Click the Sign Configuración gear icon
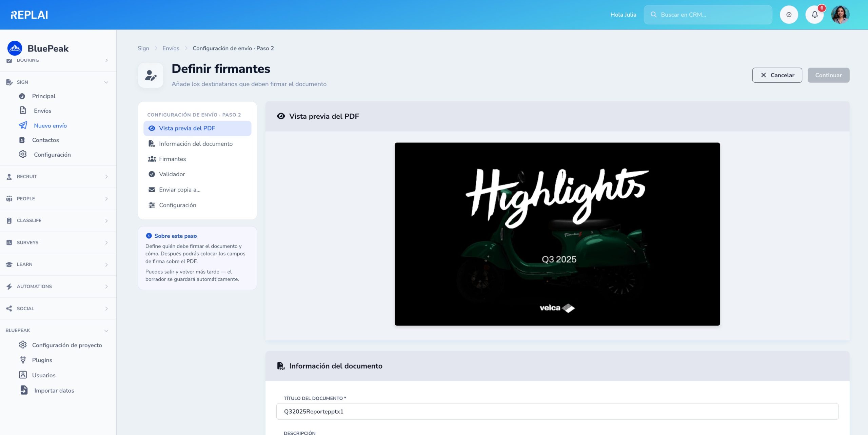The image size is (868, 435). click(23, 154)
